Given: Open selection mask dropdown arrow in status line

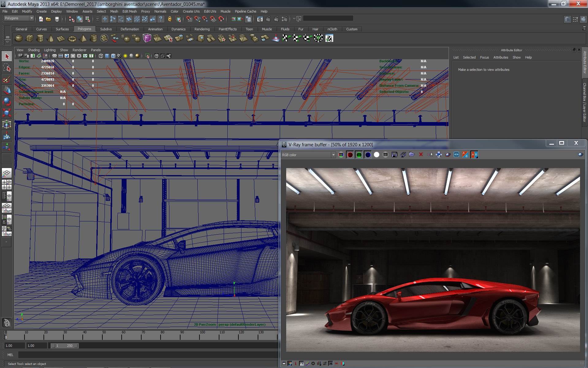Looking at the screenshot, I should point(97,19).
